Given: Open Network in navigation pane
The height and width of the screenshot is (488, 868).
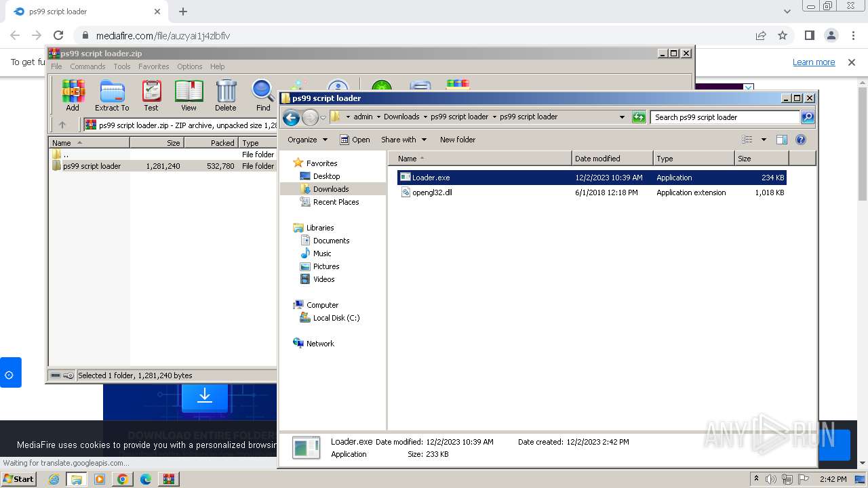Looking at the screenshot, I should tap(319, 344).
